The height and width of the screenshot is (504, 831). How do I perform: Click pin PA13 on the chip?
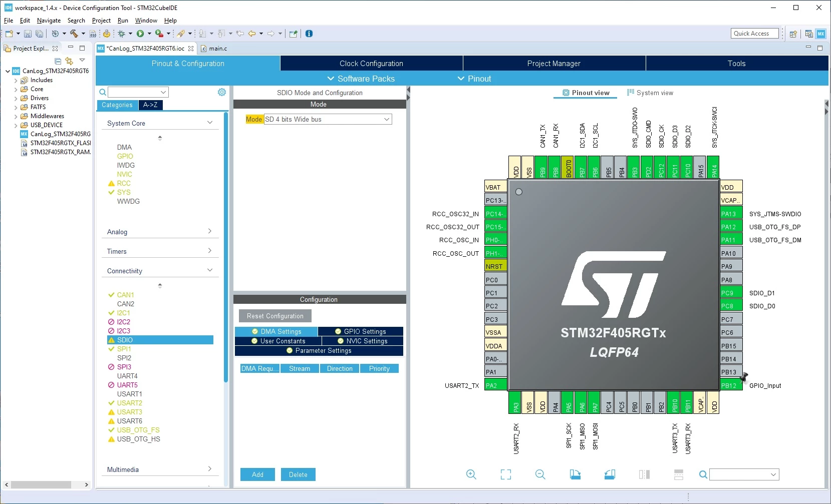[731, 214]
